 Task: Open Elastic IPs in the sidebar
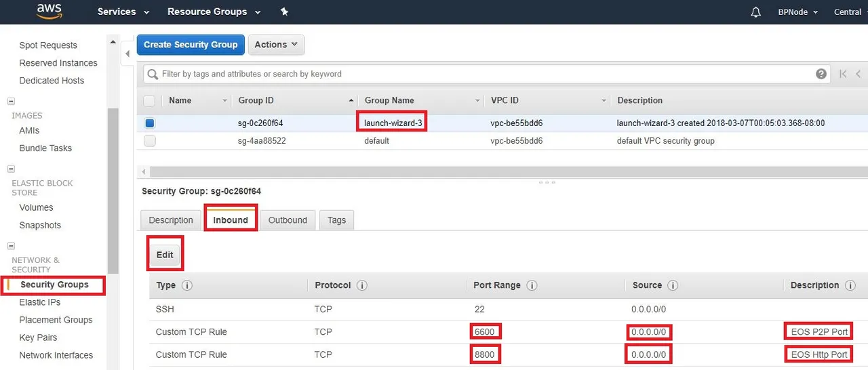pyautogui.click(x=40, y=302)
